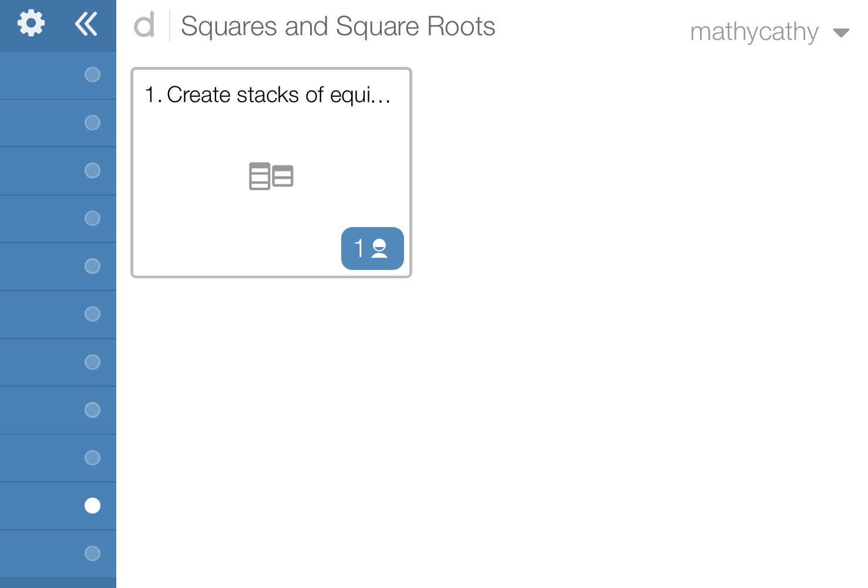Click the Desmos 'd' logo
This screenshot has height=588, width=868.
(x=144, y=26)
